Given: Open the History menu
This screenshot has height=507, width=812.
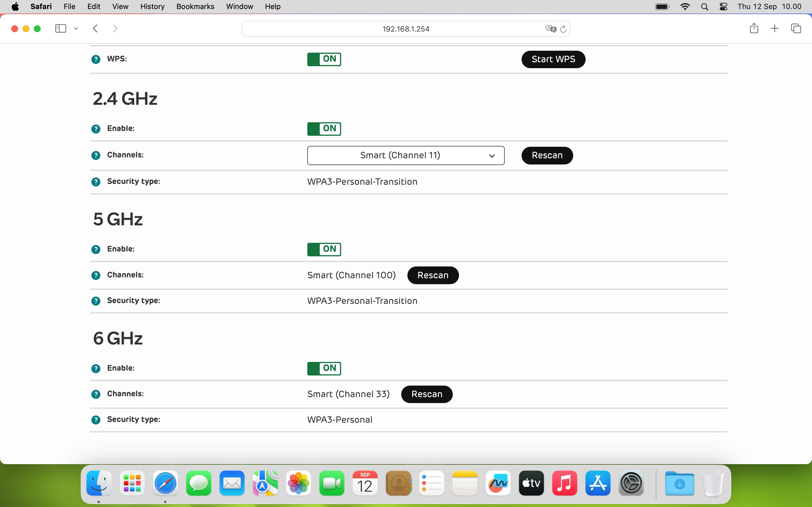Looking at the screenshot, I should 152,6.
